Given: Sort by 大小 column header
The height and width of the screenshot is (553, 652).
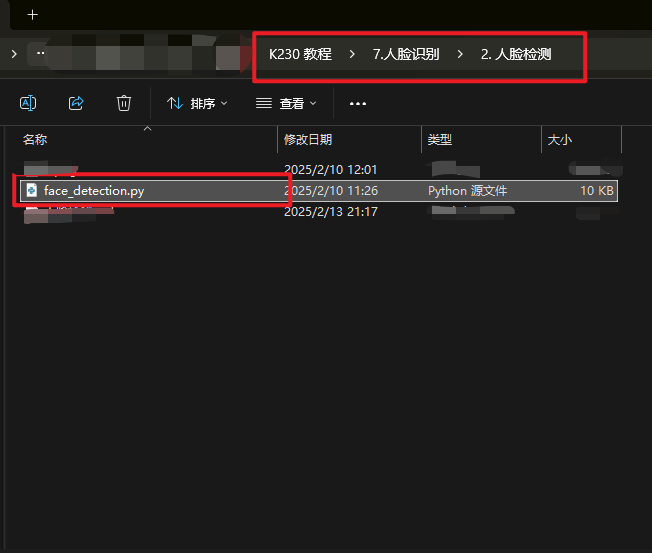Looking at the screenshot, I should pyautogui.click(x=559, y=140).
